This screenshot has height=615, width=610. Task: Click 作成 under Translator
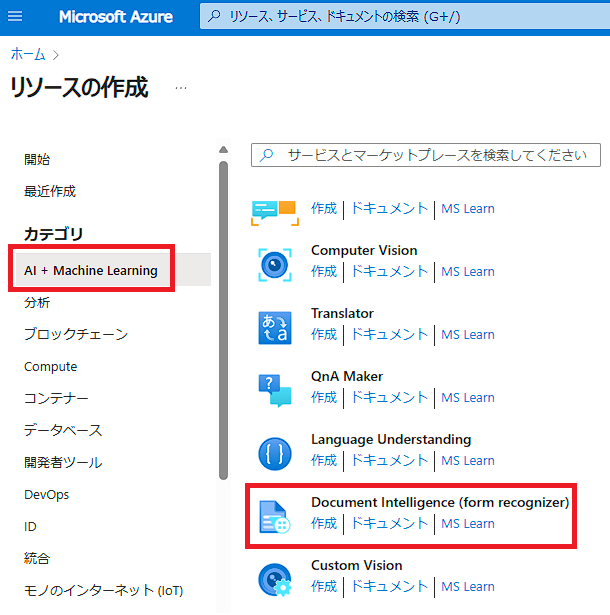coord(324,335)
